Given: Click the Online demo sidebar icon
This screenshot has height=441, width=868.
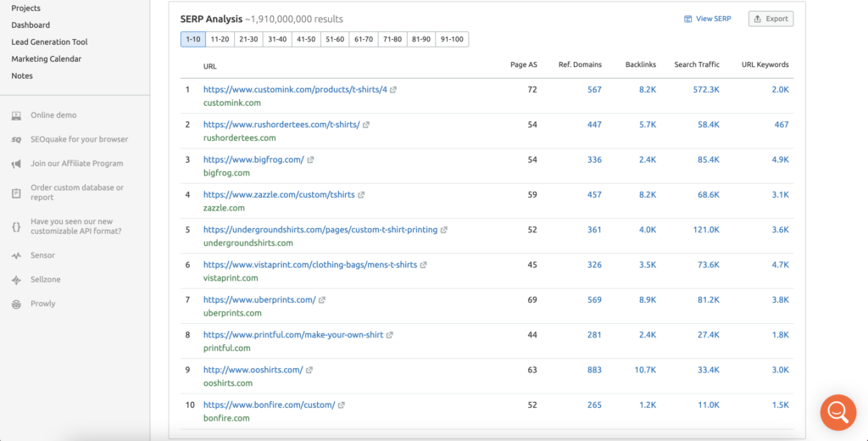Looking at the screenshot, I should [x=17, y=116].
